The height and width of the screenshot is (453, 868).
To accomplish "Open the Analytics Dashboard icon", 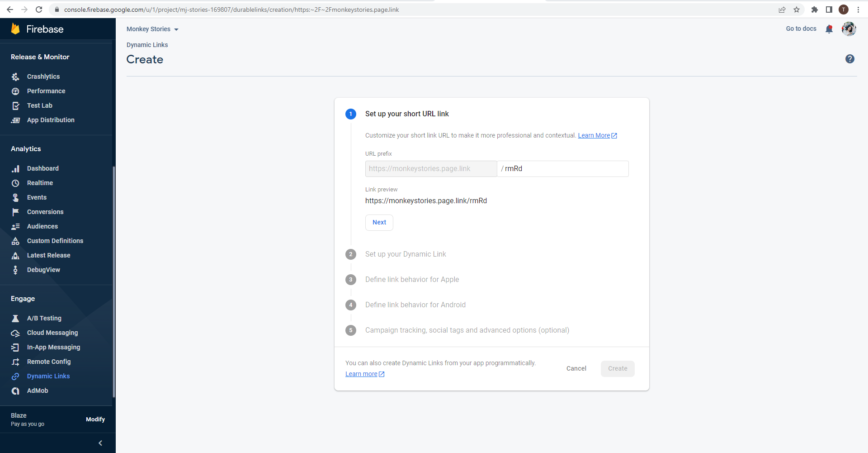I will click(x=15, y=168).
